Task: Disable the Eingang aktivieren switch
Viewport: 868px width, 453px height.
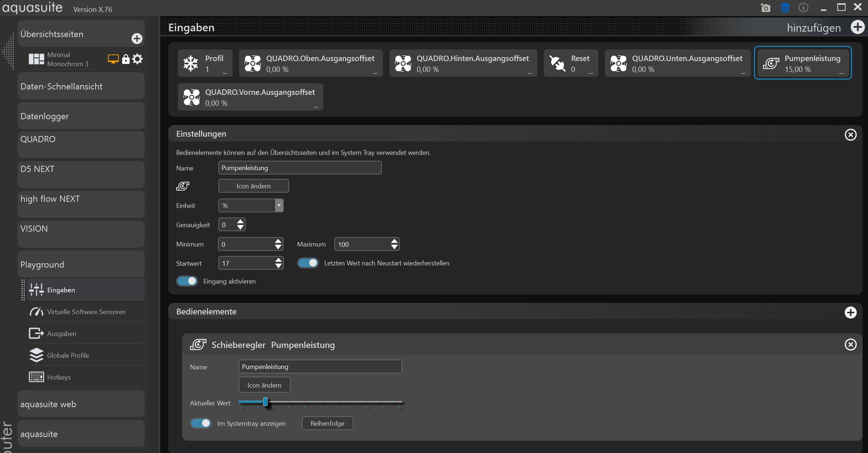Action: pos(187,281)
